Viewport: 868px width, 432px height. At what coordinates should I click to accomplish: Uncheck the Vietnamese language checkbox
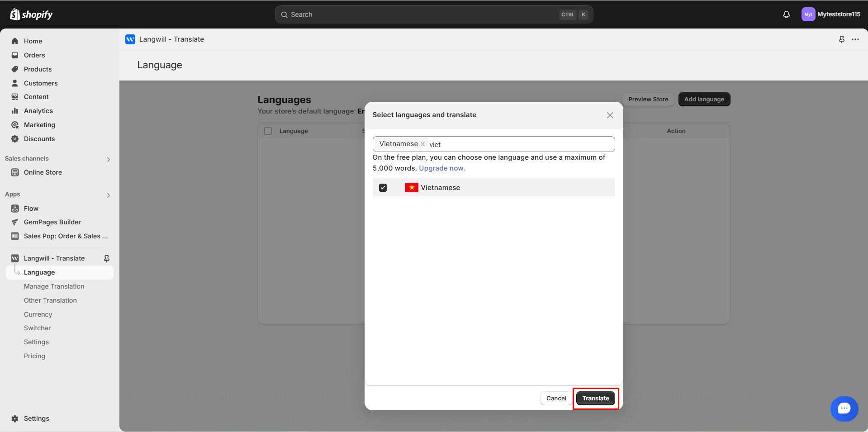(383, 187)
